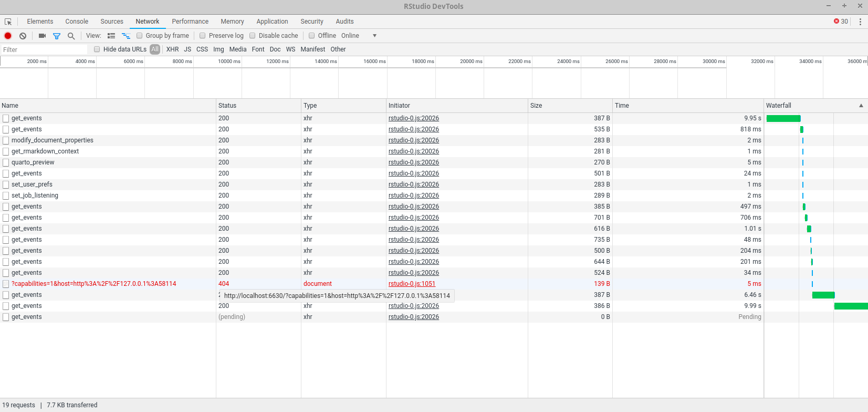
Task: Select the Network tab
Action: 148,22
